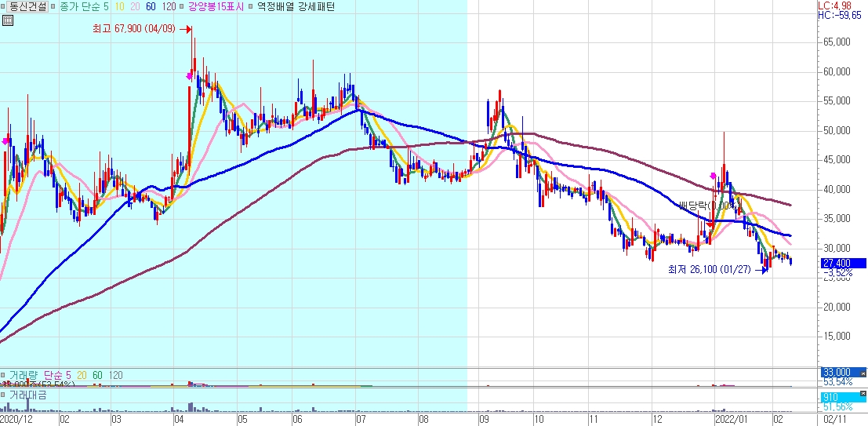Click the HC:-59.65 indicator
The width and height of the screenshot is (868, 426).
pyautogui.click(x=841, y=15)
